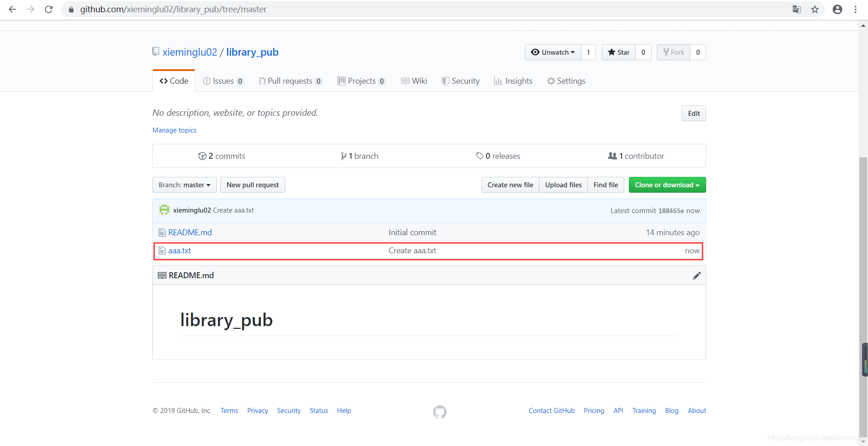The width and height of the screenshot is (868, 446).
Task: Open the Settings tab
Action: click(566, 81)
